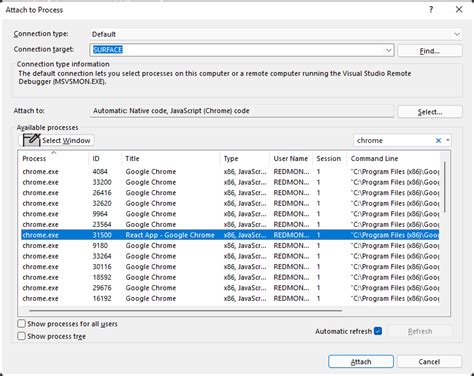The image size is (474, 376).
Task: Click the horizontal scrollbar of process list
Action: 185,311
